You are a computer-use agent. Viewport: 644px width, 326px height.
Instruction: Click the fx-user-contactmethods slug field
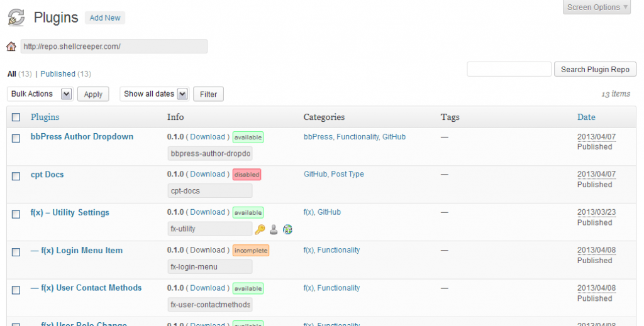point(210,305)
